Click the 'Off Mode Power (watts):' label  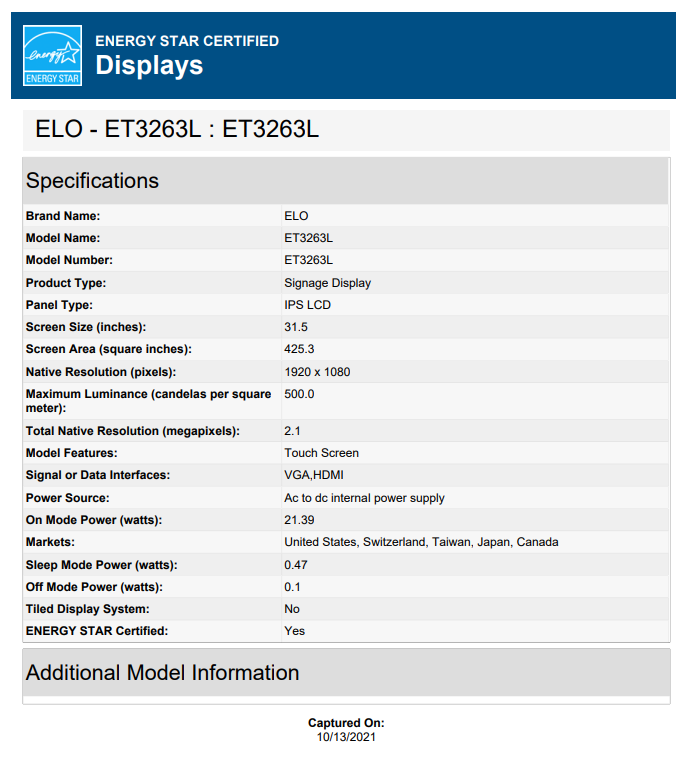click(x=94, y=587)
